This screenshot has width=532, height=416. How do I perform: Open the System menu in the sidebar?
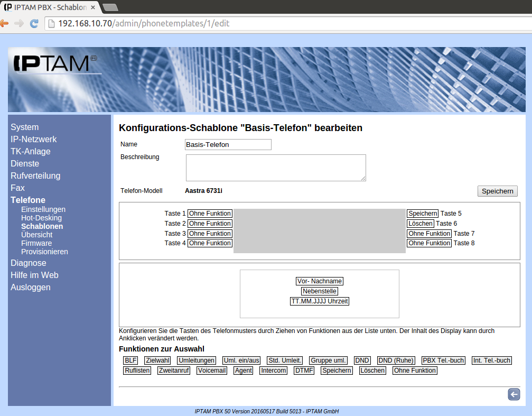[24, 127]
